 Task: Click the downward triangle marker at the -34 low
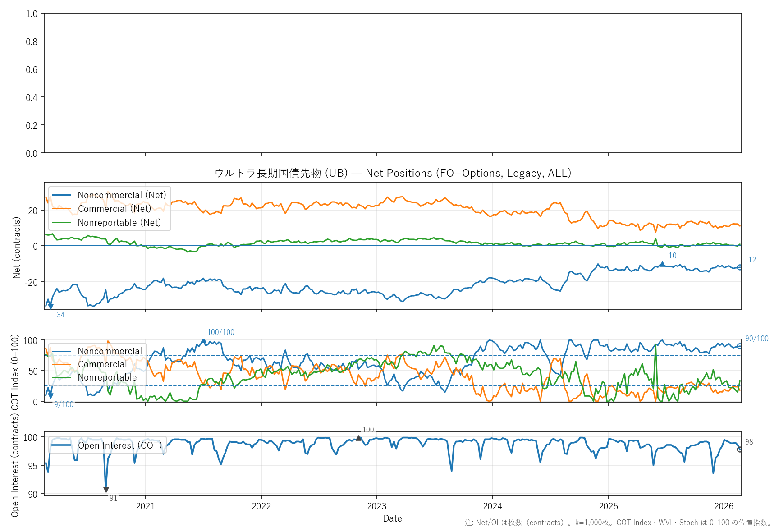point(50,307)
